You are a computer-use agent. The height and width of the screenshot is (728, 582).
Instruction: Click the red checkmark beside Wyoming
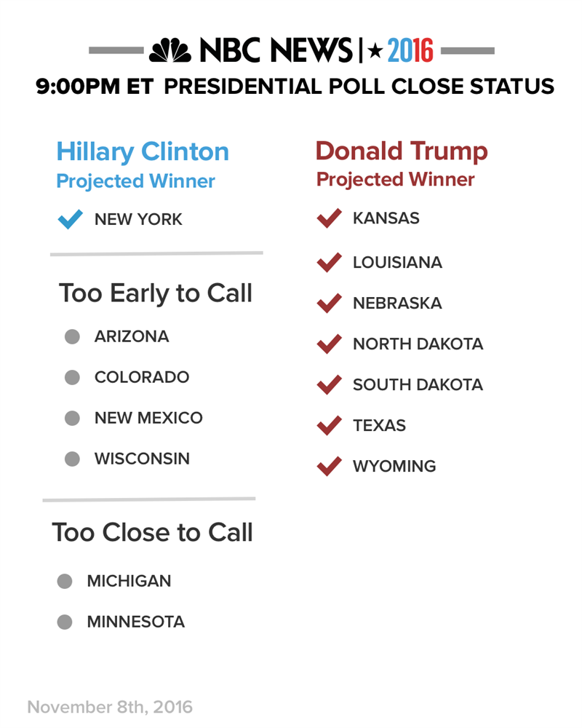pos(329,466)
